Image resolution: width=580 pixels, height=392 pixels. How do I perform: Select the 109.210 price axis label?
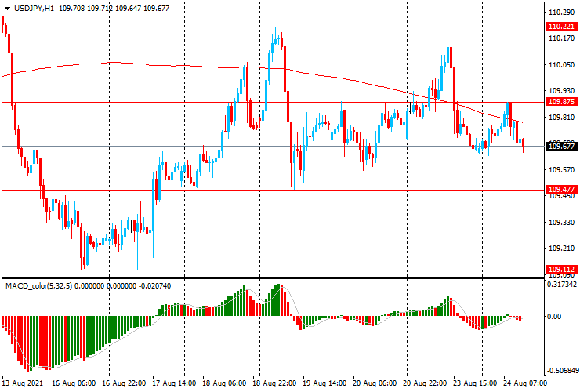tap(561, 249)
